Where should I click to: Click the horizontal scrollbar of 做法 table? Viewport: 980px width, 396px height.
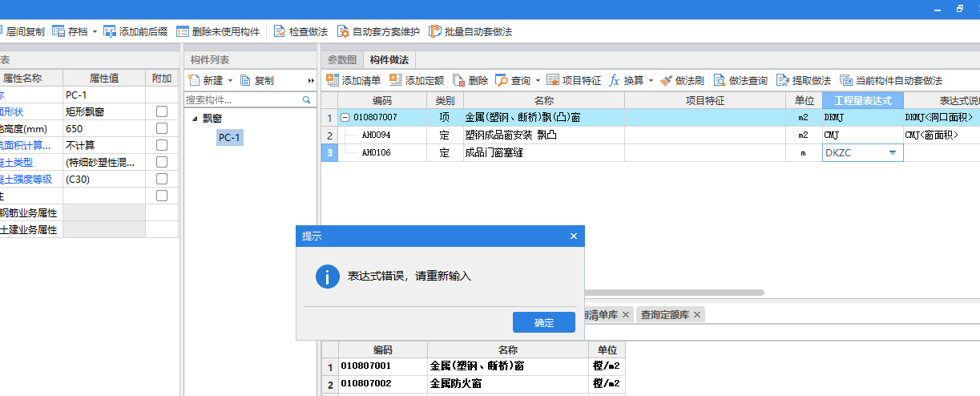[x=675, y=293]
